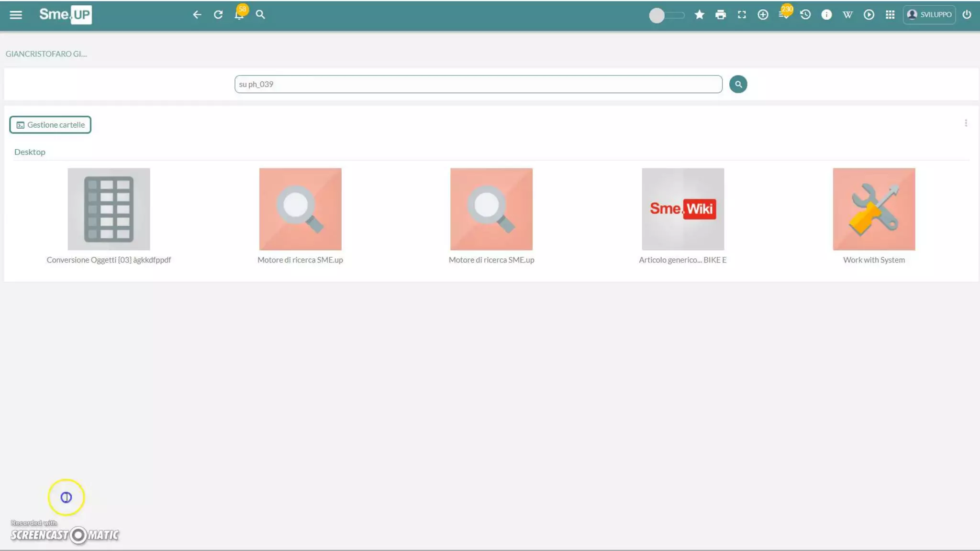Click the search field containing su ph_039
Viewport: 980px width, 551px height.
point(478,84)
